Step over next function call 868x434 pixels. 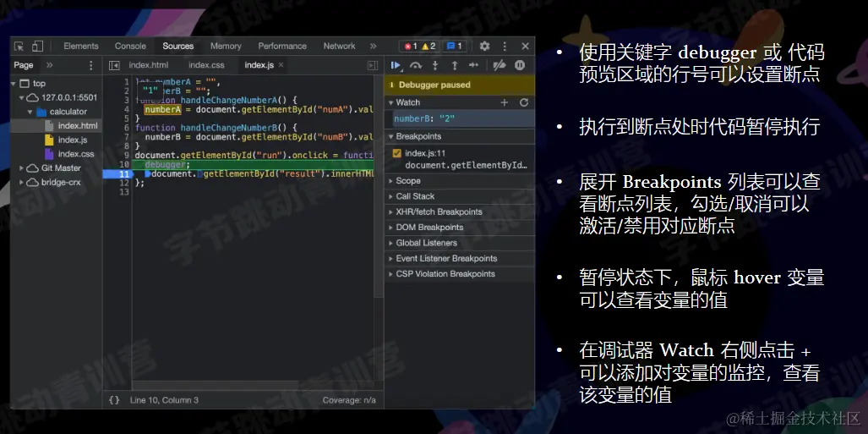[415, 65]
